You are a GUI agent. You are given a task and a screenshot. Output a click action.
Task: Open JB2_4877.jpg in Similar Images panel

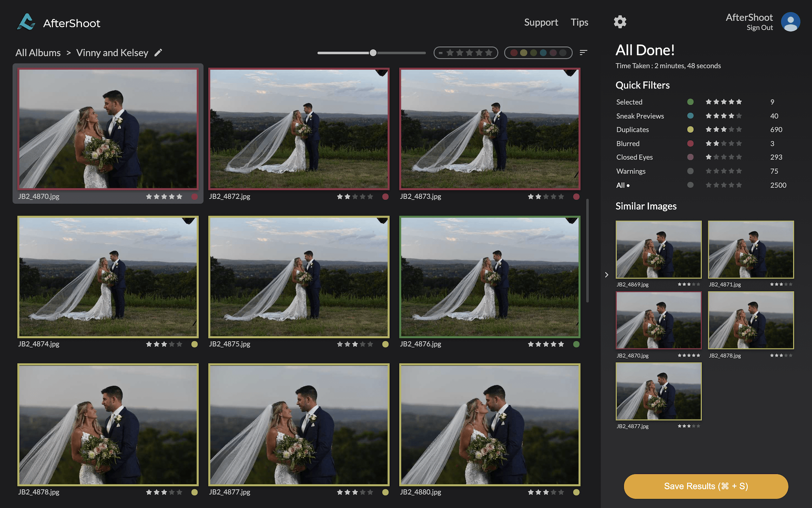[x=659, y=391]
